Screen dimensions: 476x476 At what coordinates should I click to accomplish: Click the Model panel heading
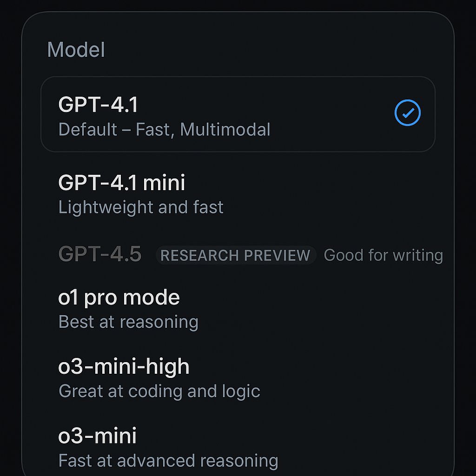point(76,50)
